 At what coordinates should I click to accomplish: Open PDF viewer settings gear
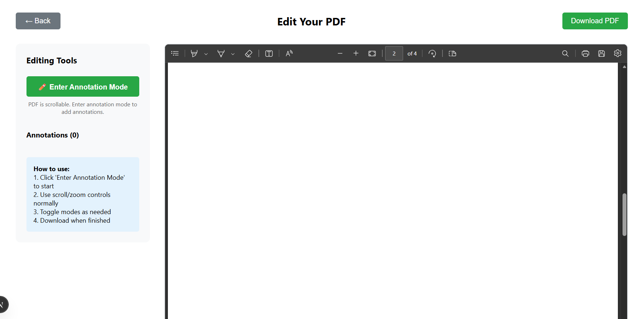pyautogui.click(x=618, y=53)
